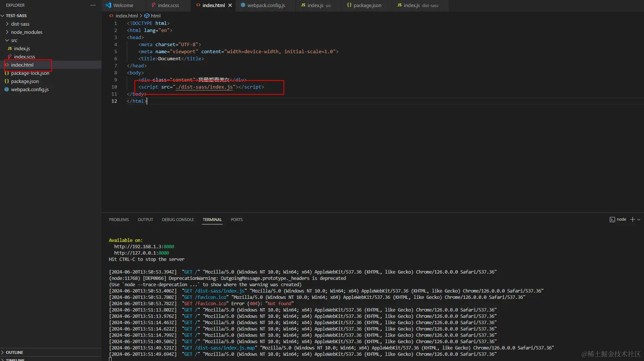Follow the http://192.168.1.3:8080 terminal link
Viewport: 644px width, 361px height.
pos(144,247)
